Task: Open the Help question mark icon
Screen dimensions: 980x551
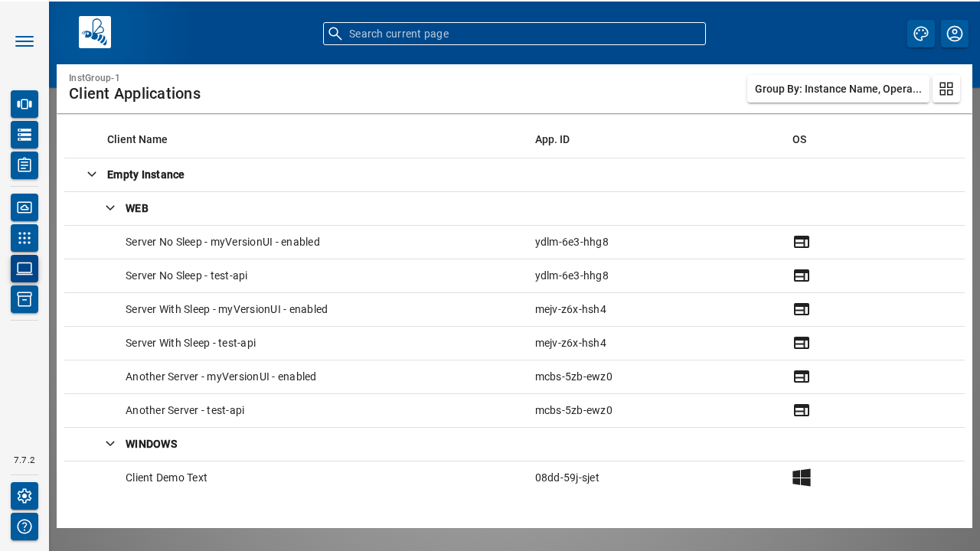Action: pyautogui.click(x=24, y=527)
